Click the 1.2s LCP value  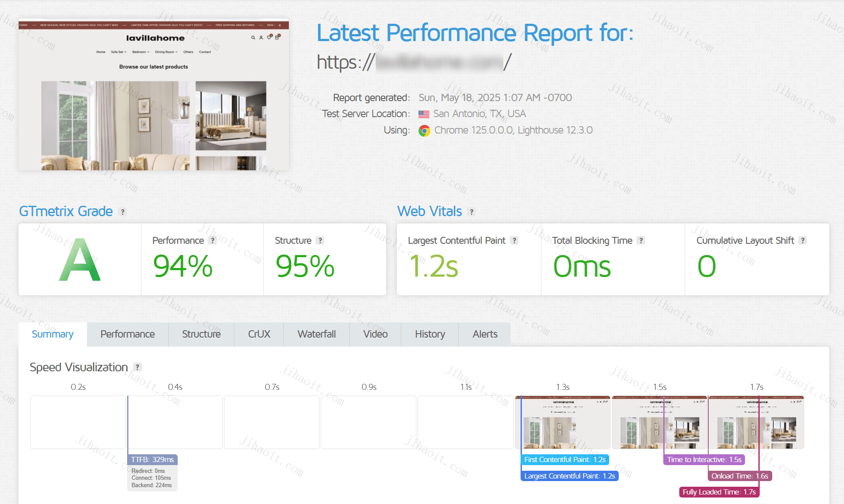click(433, 266)
